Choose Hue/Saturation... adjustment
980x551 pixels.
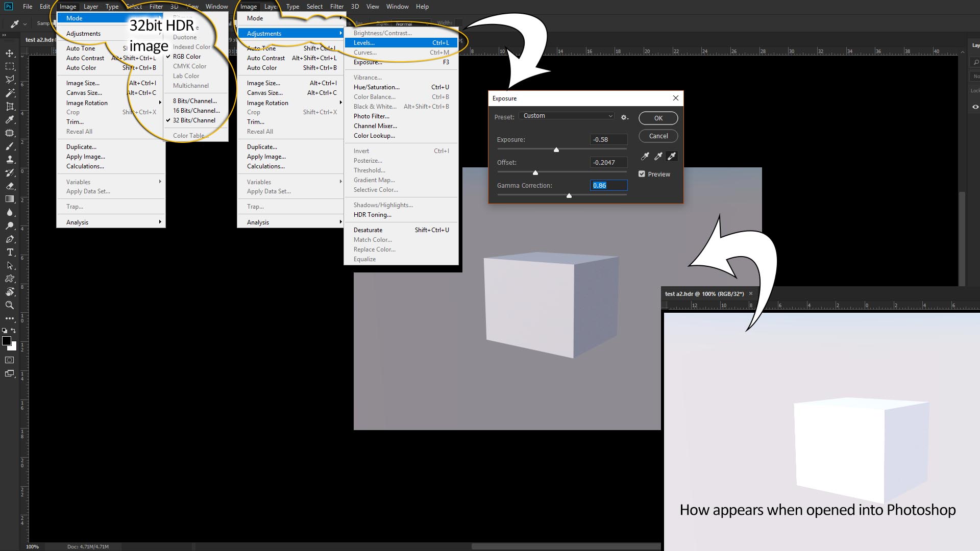point(401,87)
